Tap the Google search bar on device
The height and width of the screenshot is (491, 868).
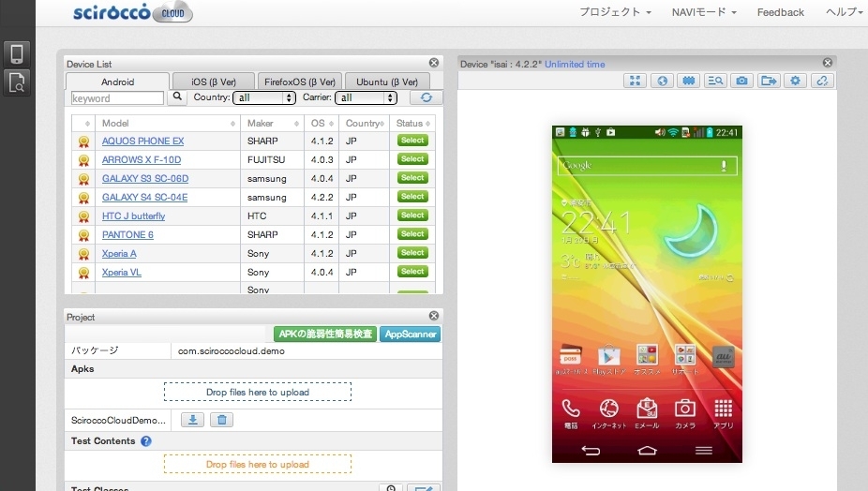pos(647,166)
